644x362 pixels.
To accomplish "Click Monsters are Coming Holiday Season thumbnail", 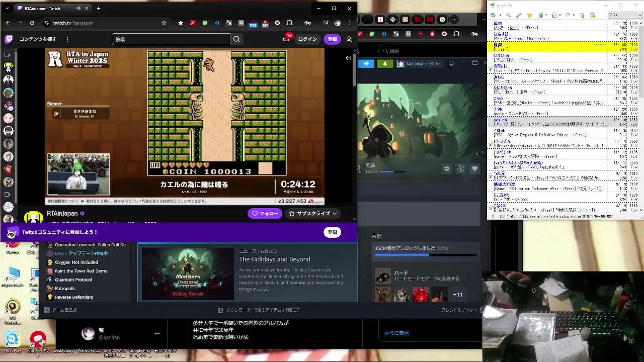I will pyautogui.click(x=188, y=274).
